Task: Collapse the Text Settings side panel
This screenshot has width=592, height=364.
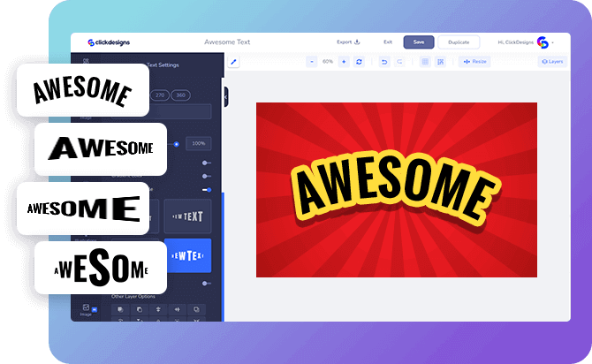Action: tap(225, 96)
